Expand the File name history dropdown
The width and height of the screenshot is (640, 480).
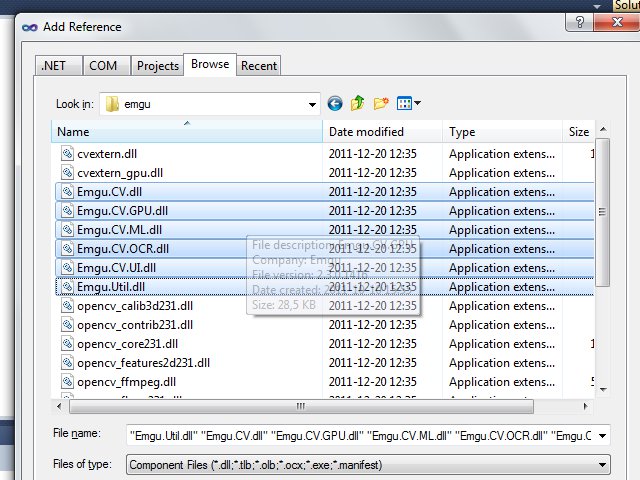(602, 436)
